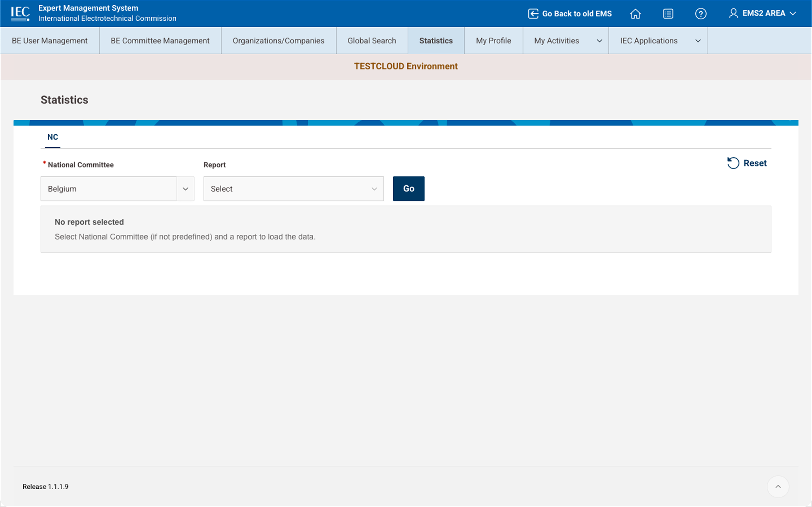
Task: Go to the home page icon
Action: coord(635,14)
